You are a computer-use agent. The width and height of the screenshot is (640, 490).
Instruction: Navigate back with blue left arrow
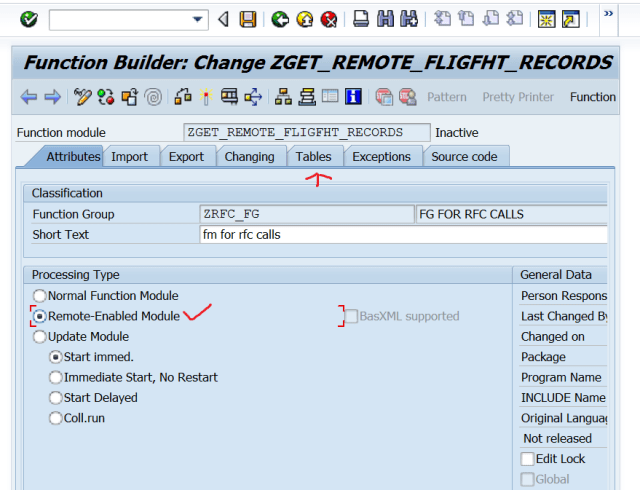pos(29,97)
